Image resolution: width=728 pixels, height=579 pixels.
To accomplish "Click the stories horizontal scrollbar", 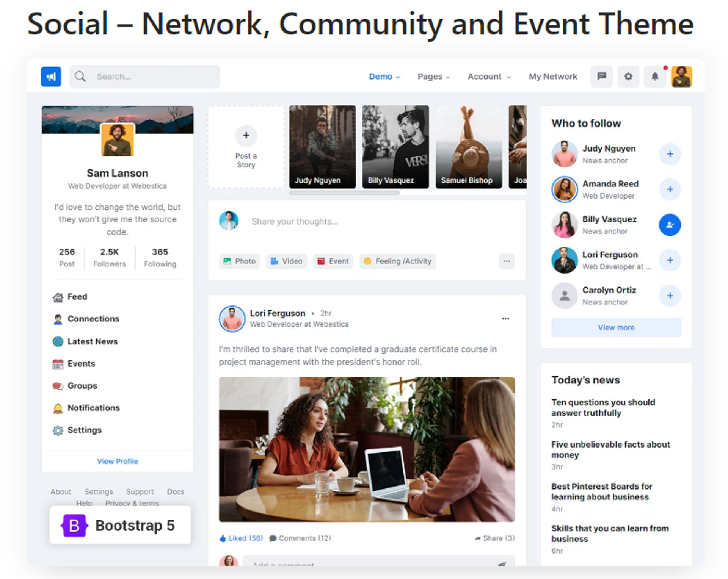I will point(344,193).
